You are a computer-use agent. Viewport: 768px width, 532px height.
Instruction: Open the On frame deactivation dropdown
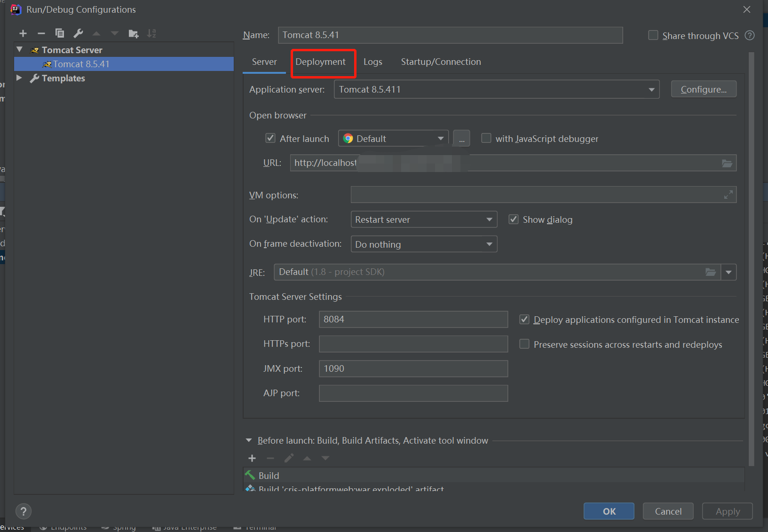coord(424,244)
